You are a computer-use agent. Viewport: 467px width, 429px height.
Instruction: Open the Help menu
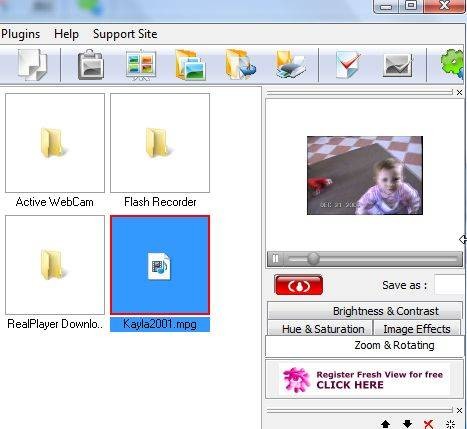pos(66,34)
